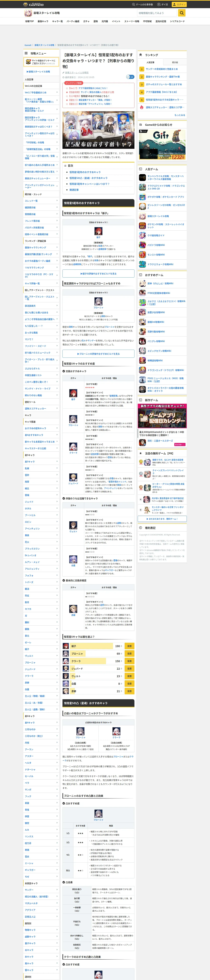Select the 人気記事 ranking tab
This screenshot has width=210, height=980.
click(x=150, y=62)
